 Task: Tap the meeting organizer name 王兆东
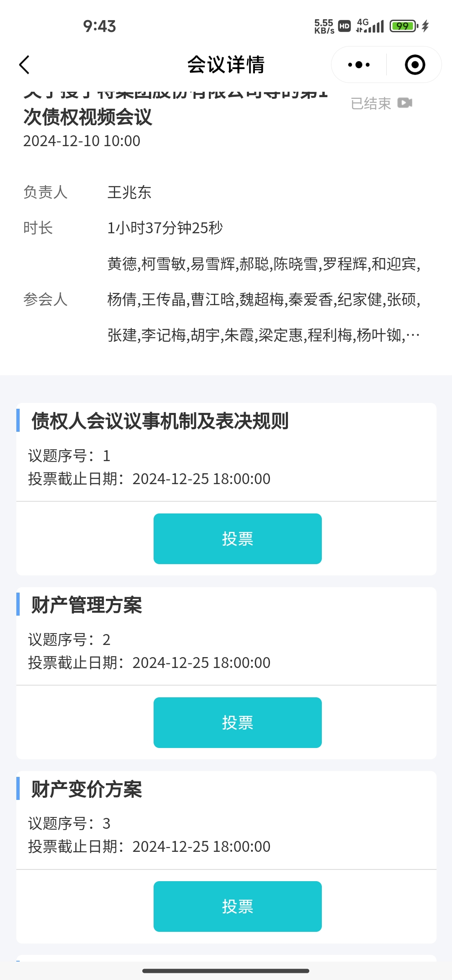(129, 193)
